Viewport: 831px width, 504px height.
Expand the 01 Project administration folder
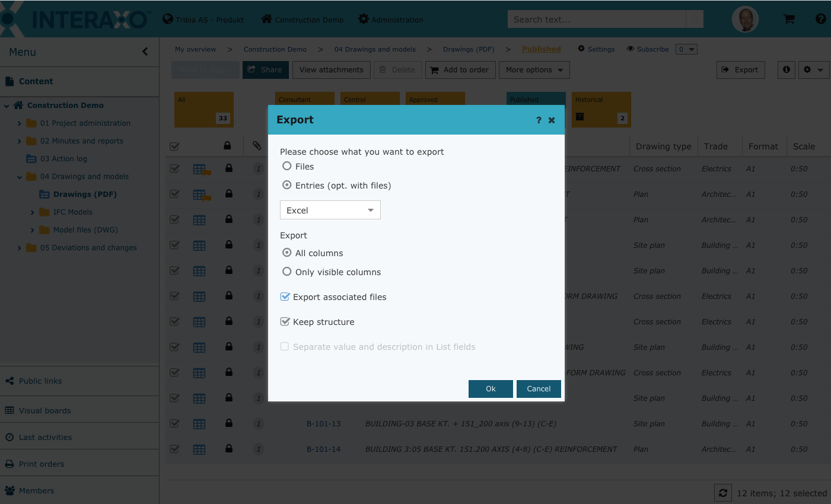[x=20, y=123]
